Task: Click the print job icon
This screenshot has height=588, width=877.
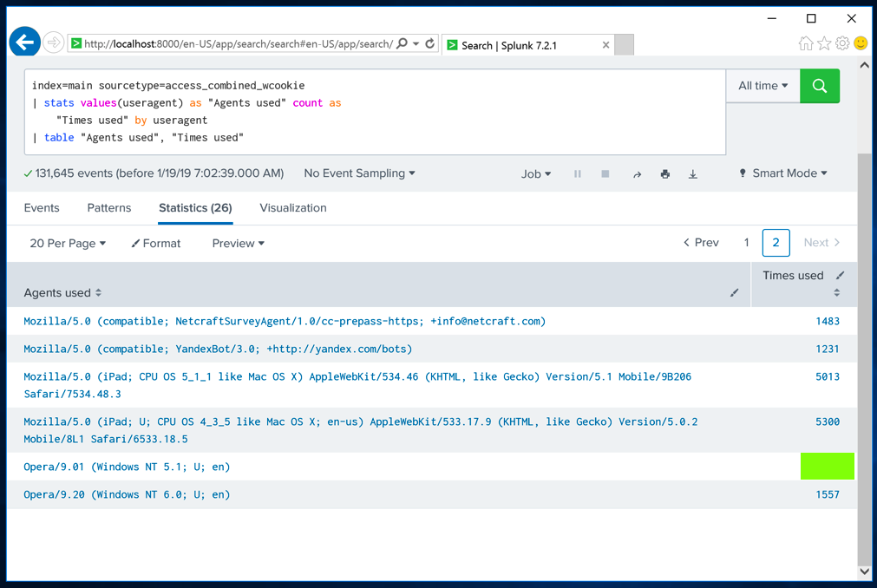Action: pos(665,174)
